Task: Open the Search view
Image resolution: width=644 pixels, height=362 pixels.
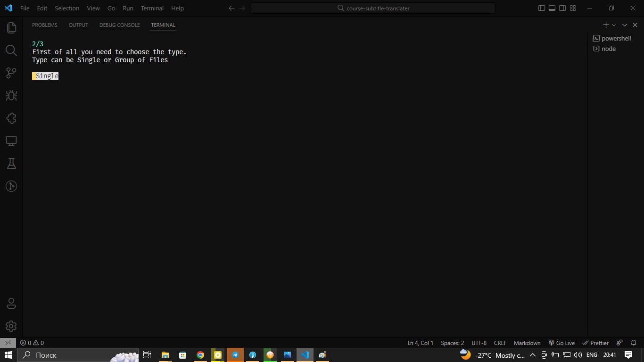Action: point(11,50)
